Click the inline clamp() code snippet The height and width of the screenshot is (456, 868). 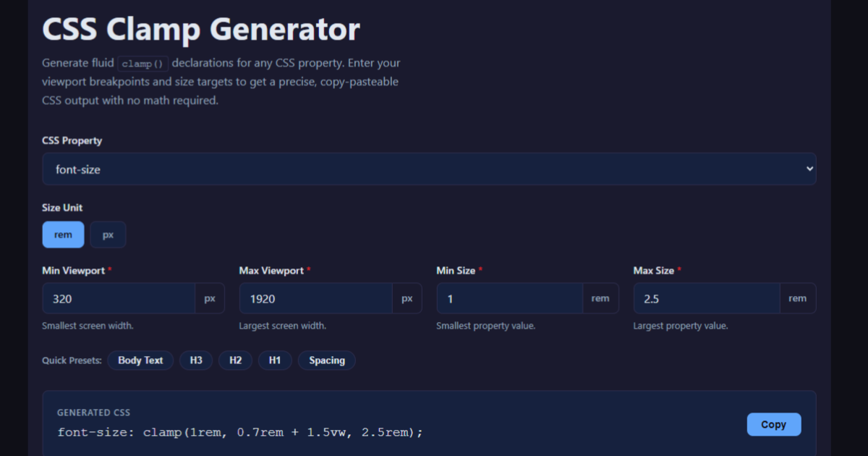(143, 64)
